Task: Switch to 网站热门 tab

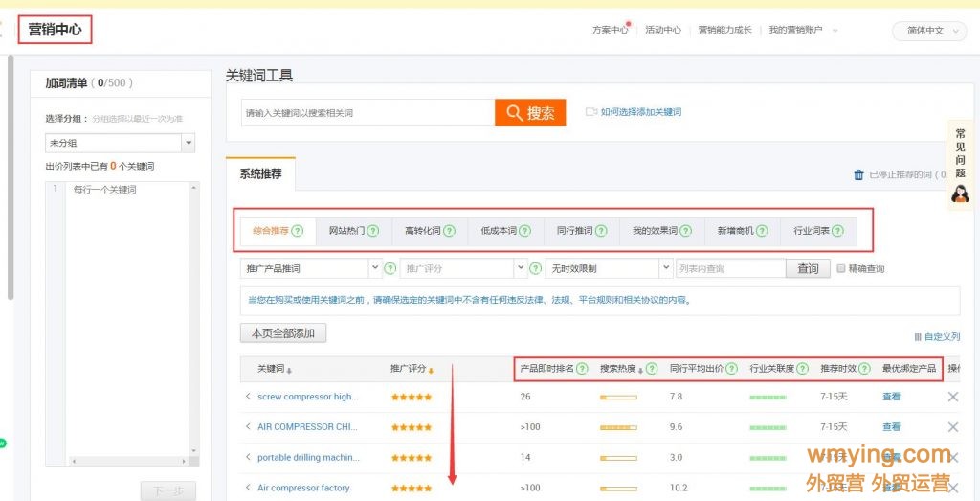Action: (x=354, y=230)
